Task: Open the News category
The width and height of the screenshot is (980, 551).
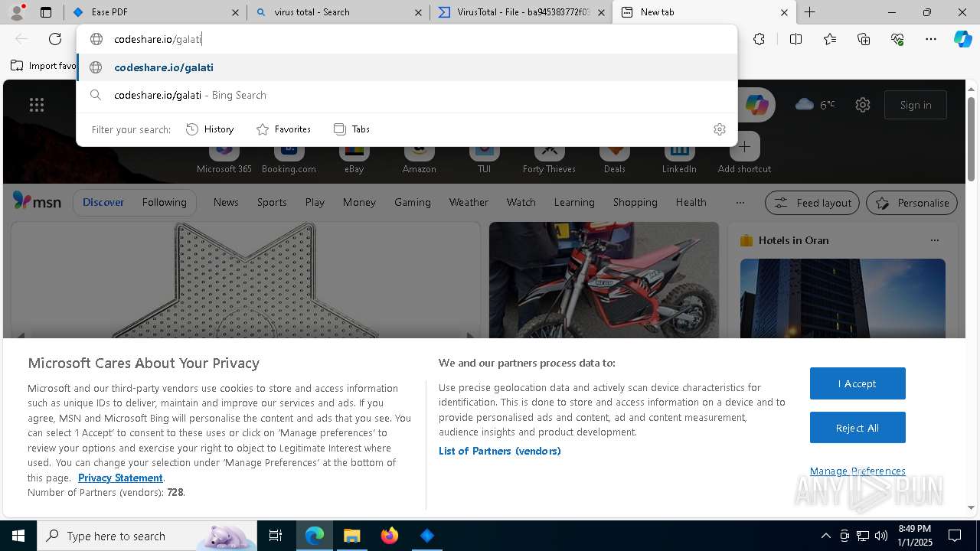Action: (x=226, y=202)
